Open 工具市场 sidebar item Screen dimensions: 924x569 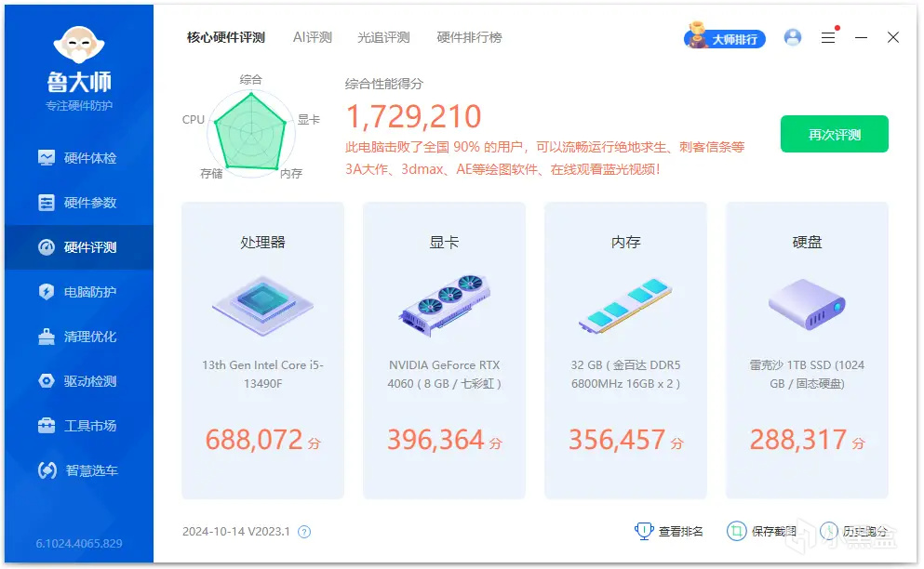click(x=78, y=425)
